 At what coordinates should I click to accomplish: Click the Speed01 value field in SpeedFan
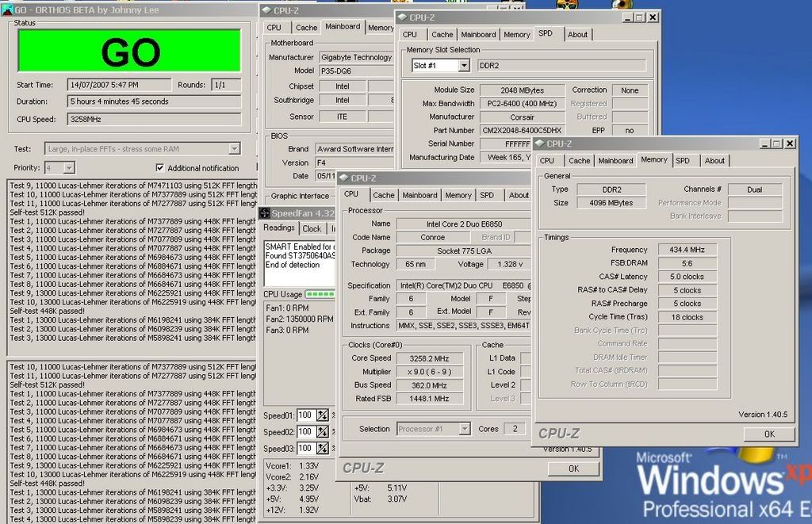click(x=305, y=415)
